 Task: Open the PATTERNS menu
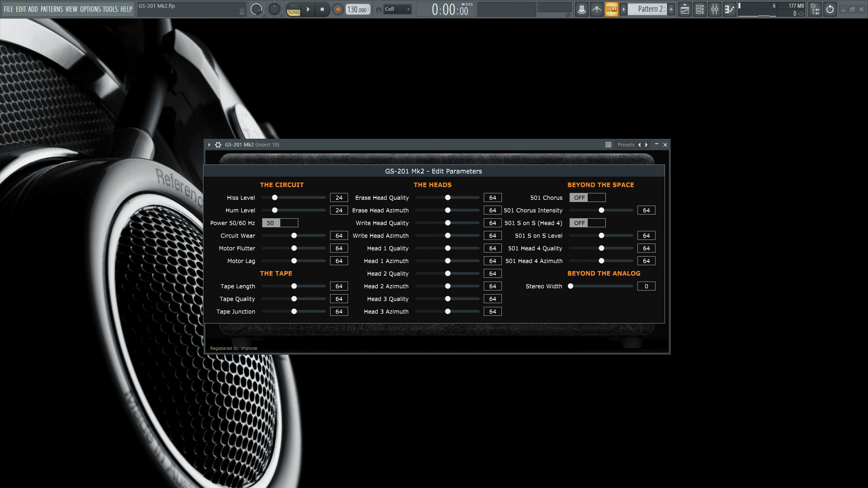coord(52,9)
